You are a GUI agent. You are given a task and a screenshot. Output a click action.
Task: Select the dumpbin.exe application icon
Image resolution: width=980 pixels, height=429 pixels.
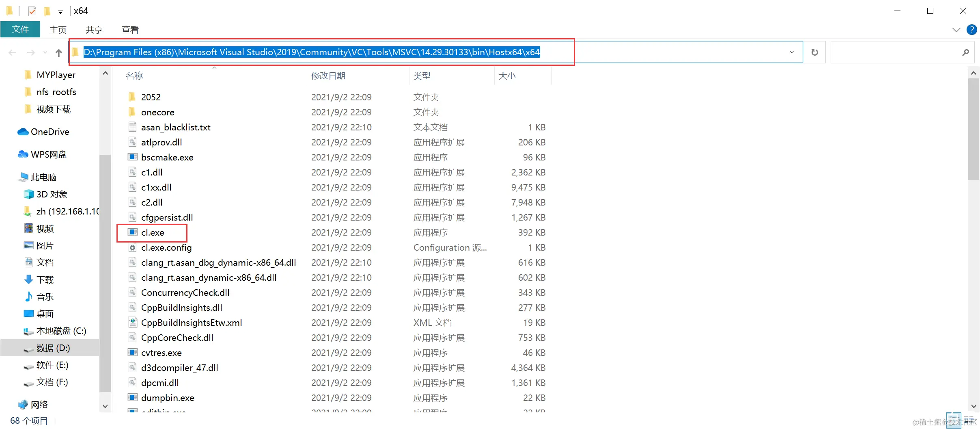tap(132, 398)
